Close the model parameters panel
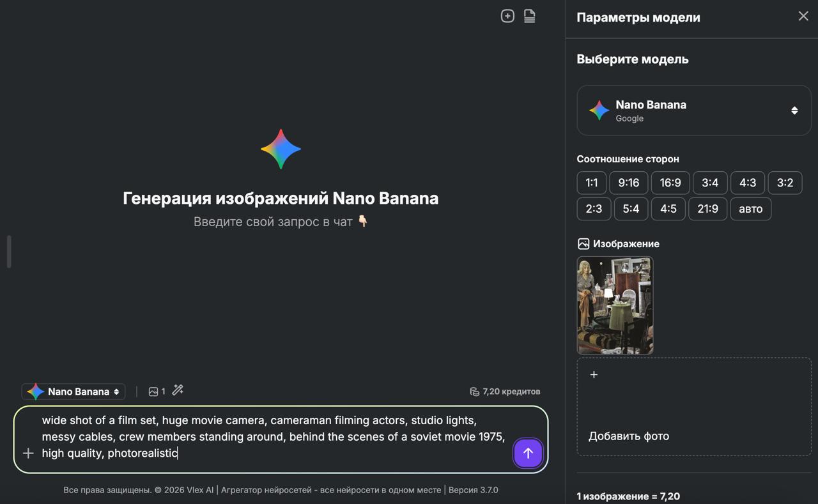Viewport: 818px width, 504px height. [803, 16]
